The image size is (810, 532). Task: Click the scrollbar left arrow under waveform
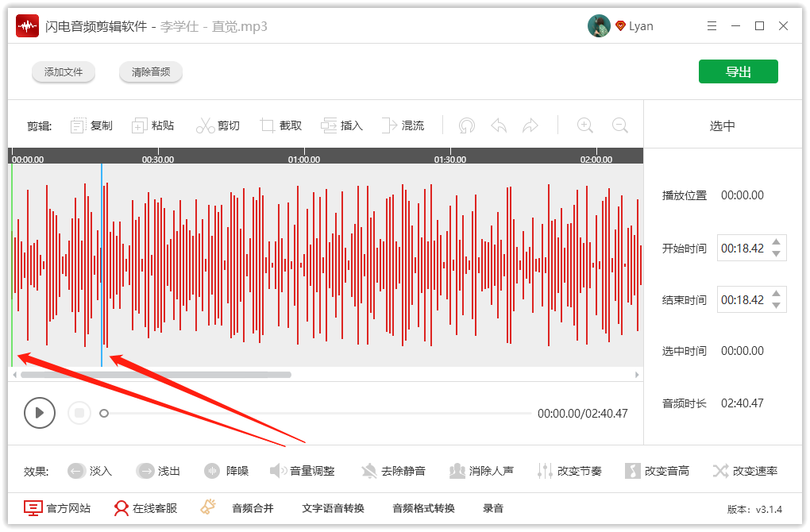pos(15,375)
